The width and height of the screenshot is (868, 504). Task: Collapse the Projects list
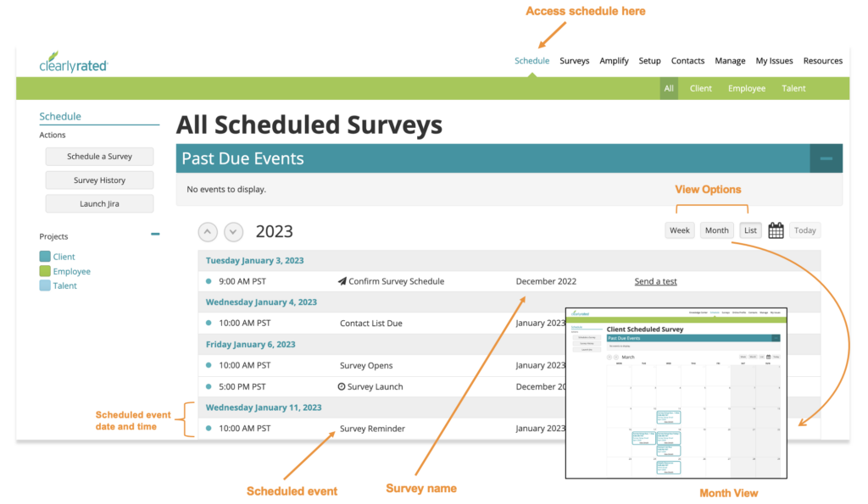click(x=154, y=234)
